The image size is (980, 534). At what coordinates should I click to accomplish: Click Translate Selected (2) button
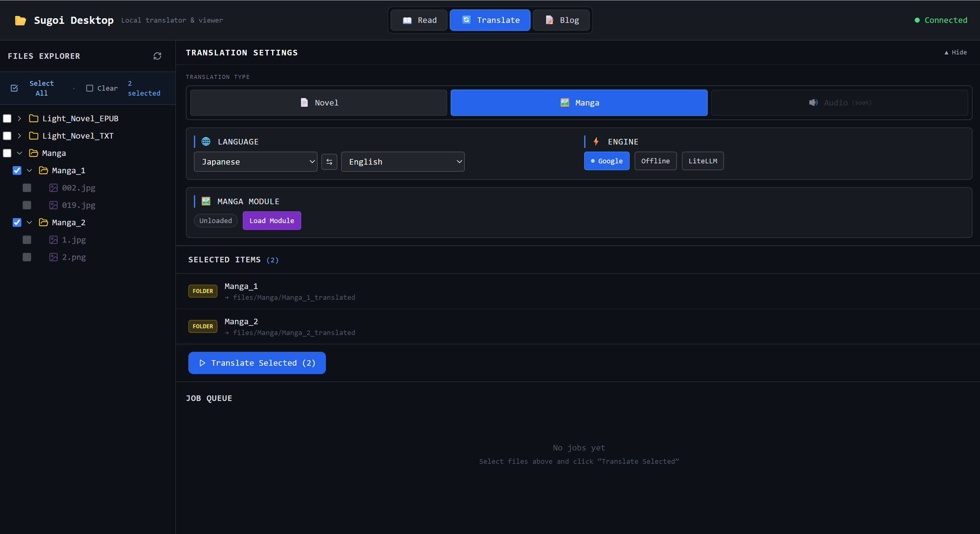pos(257,363)
